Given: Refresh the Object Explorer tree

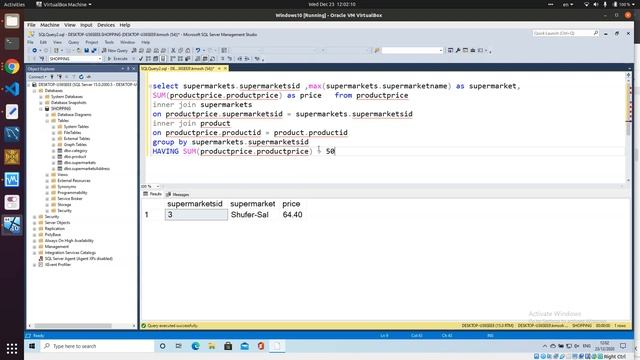Looking at the screenshot, I should pyautogui.click(x=81, y=77).
